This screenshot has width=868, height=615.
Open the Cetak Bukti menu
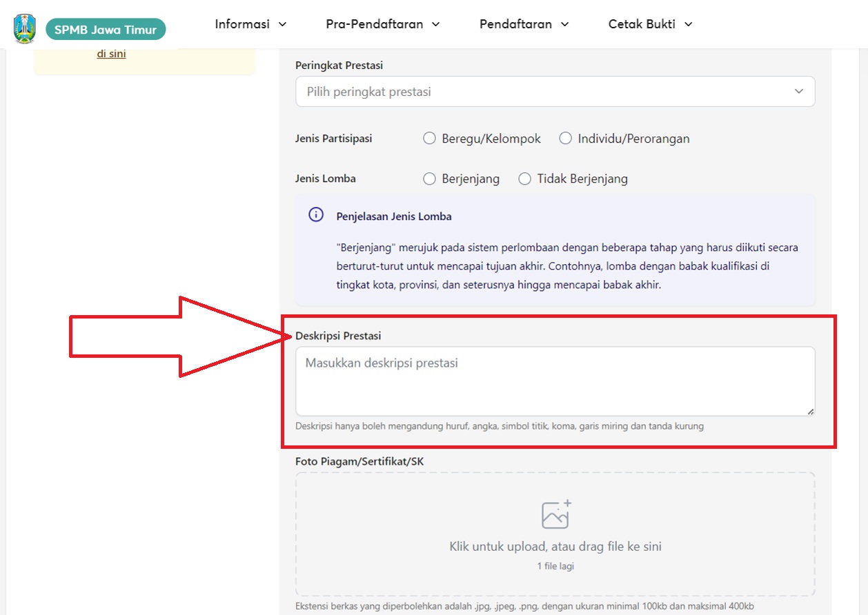click(x=651, y=24)
